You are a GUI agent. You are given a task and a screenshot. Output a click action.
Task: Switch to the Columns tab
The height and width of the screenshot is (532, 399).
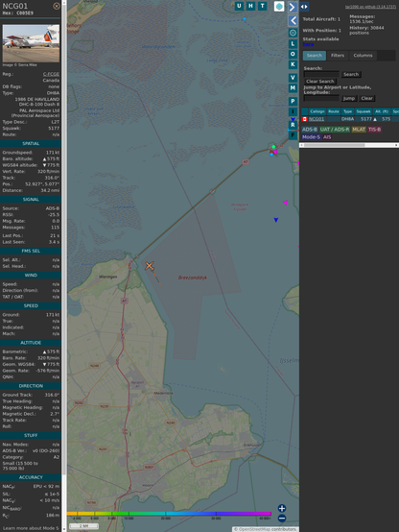pos(363,56)
